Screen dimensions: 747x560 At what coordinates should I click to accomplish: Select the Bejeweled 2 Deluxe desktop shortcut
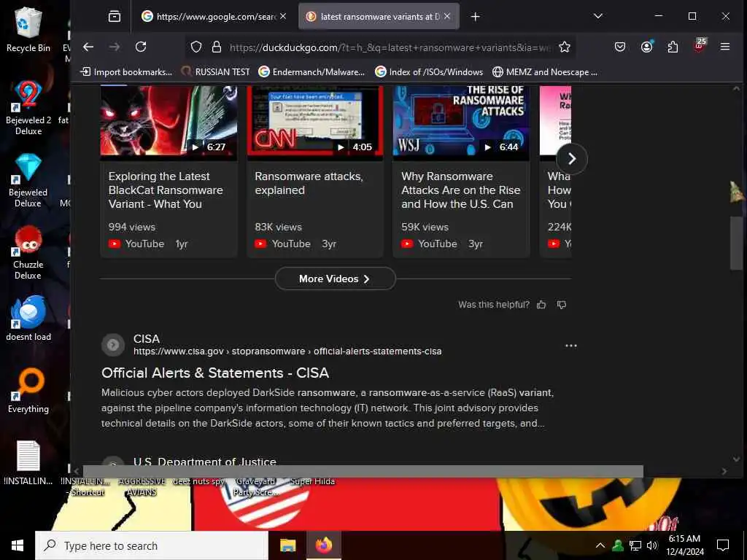pos(28,108)
